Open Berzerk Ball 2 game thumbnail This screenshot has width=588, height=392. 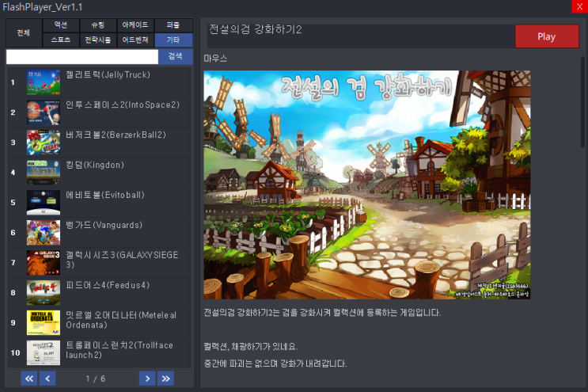pos(44,143)
